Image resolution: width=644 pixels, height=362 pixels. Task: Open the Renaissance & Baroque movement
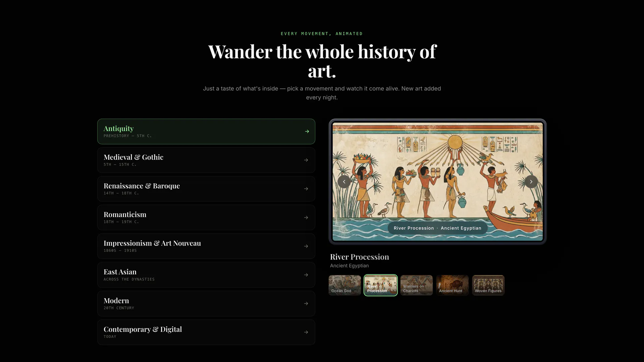click(206, 189)
